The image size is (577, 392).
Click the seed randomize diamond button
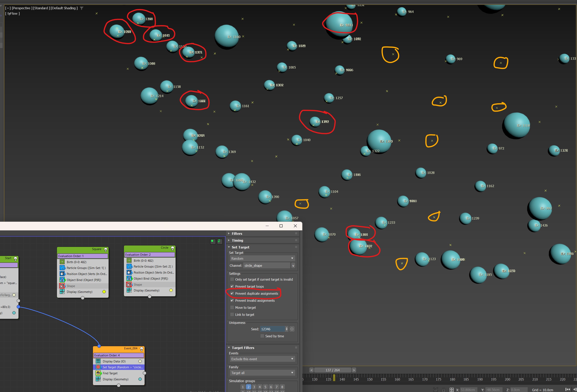pyautogui.click(x=292, y=329)
